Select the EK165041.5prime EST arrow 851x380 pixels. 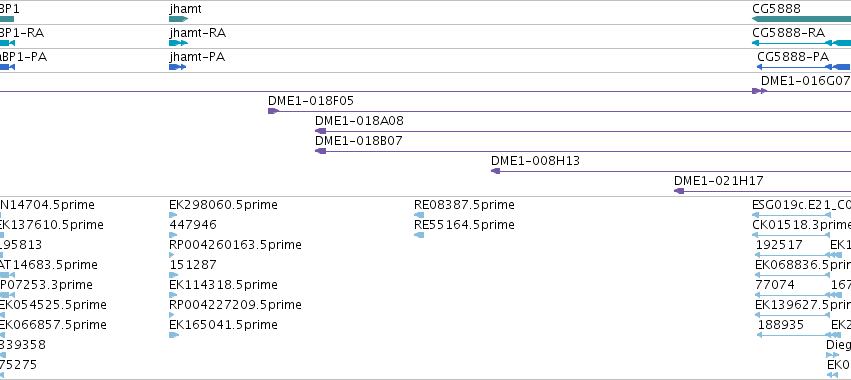[x=174, y=335]
